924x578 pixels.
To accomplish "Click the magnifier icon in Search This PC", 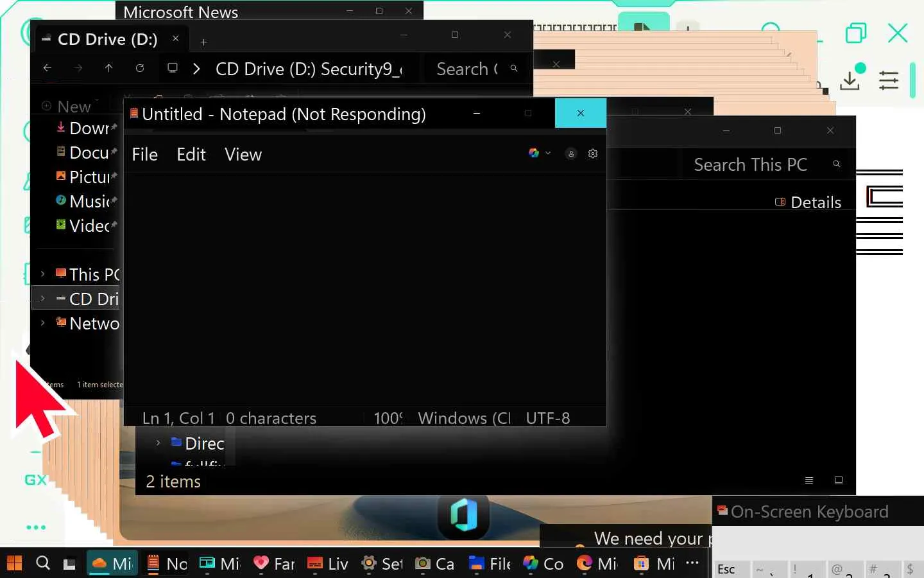I will tap(837, 164).
